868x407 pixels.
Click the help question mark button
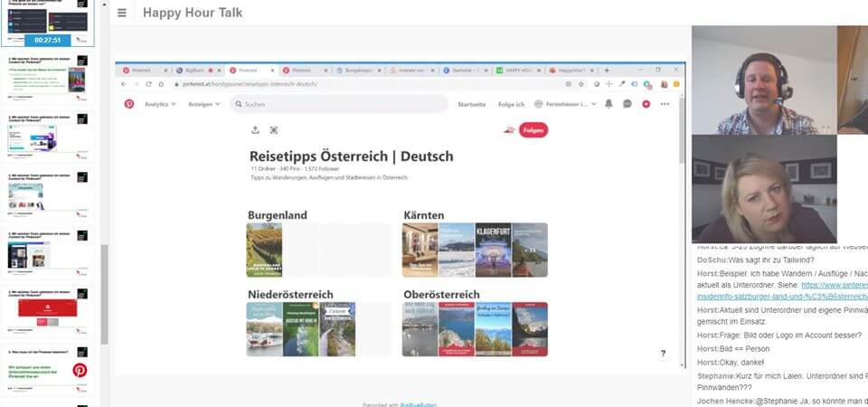point(663,354)
